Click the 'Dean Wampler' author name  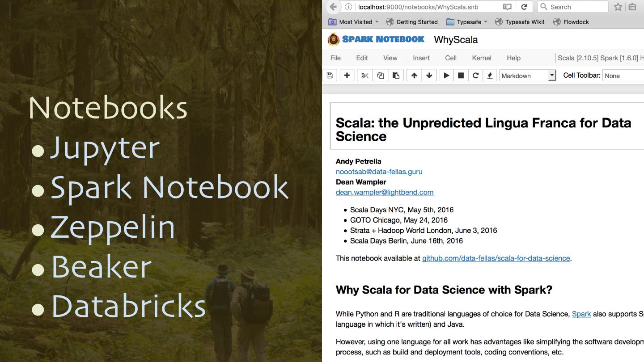pos(361,182)
